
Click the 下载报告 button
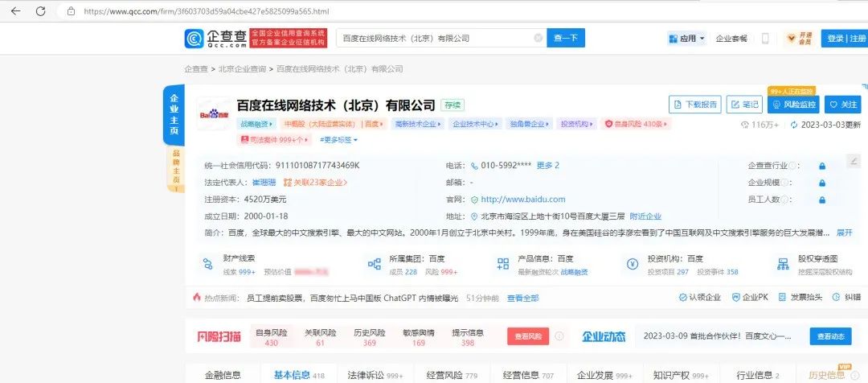pyautogui.click(x=695, y=105)
